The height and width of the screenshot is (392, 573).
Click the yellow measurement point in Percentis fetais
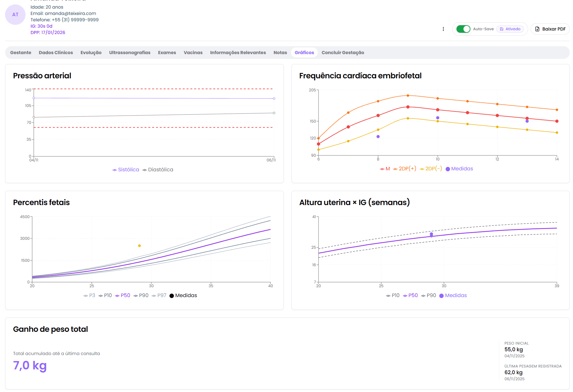140,246
